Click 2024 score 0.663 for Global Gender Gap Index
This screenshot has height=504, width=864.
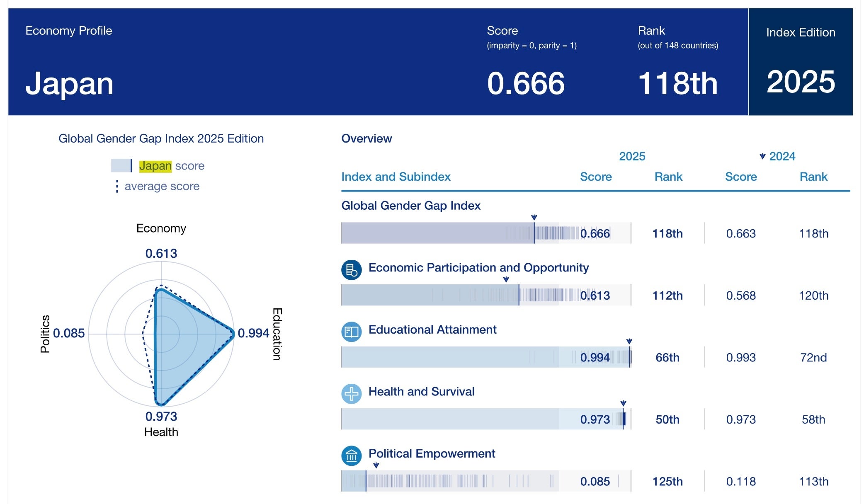coord(741,233)
